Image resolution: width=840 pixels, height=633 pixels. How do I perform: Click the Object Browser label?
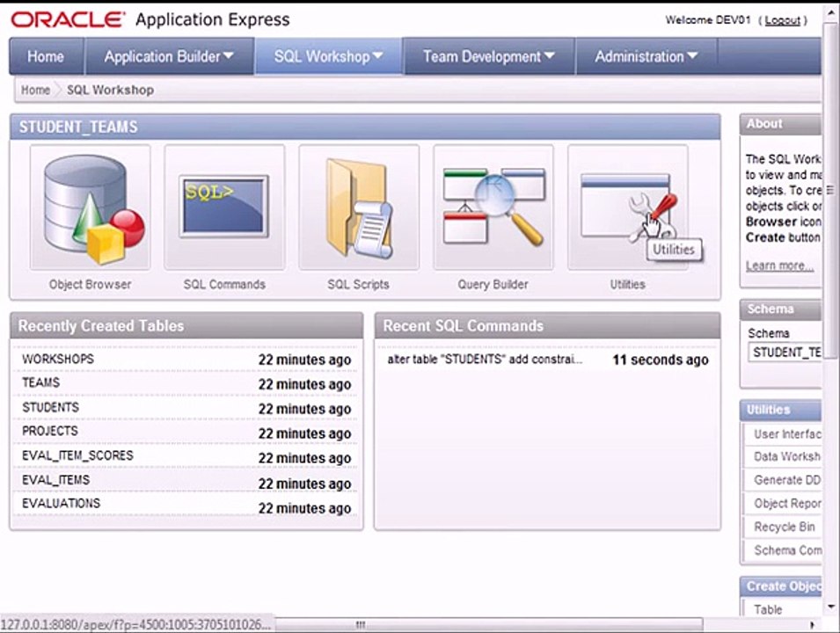pyautogui.click(x=90, y=284)
